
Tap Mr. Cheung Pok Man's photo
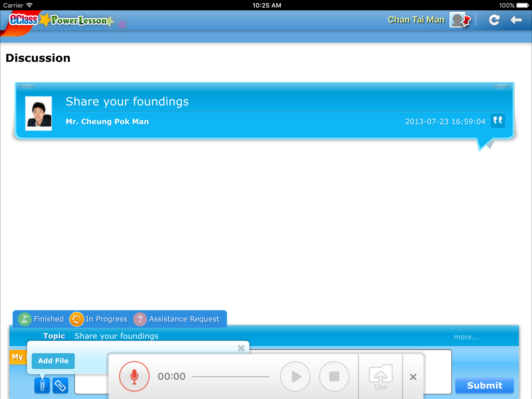click(39, 113)
